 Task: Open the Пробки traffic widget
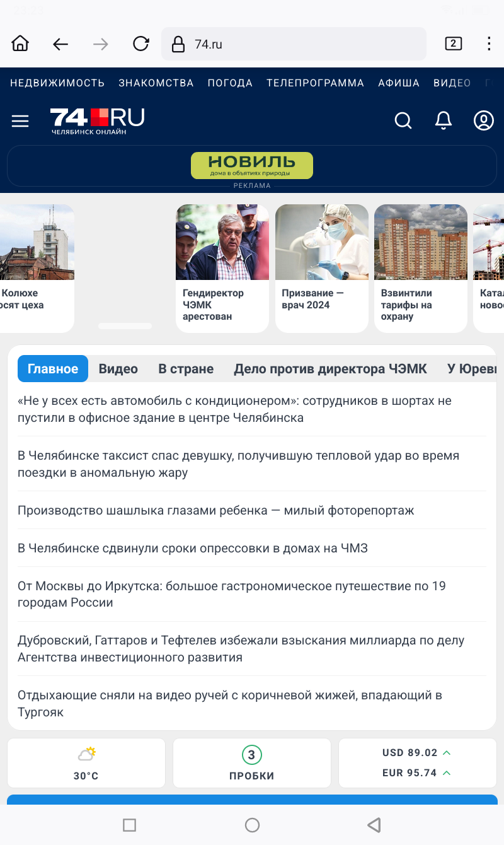(251, 763)
